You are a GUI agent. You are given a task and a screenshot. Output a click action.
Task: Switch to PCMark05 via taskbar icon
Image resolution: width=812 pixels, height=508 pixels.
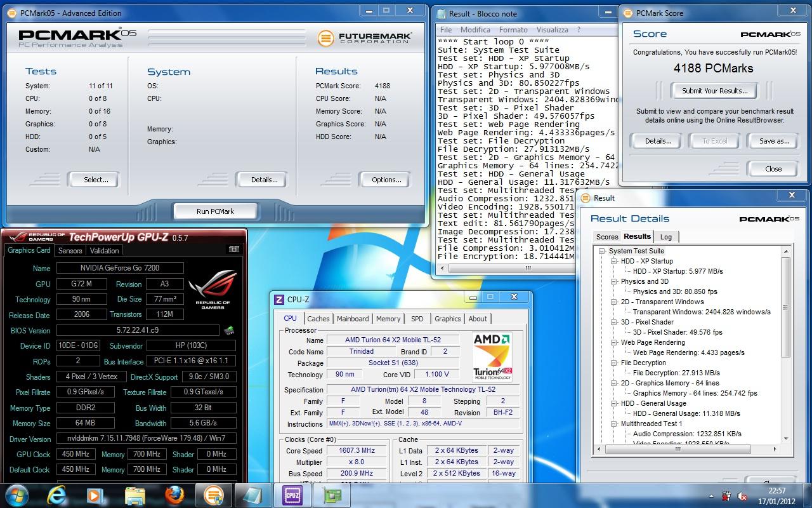tap(213, 495)
